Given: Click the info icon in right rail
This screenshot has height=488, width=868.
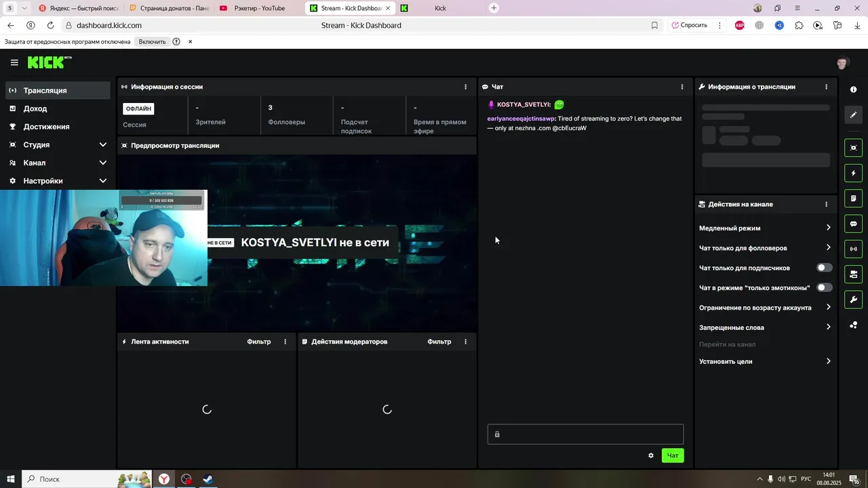Looking at the screenshot, I should click(x=853, y=89).
